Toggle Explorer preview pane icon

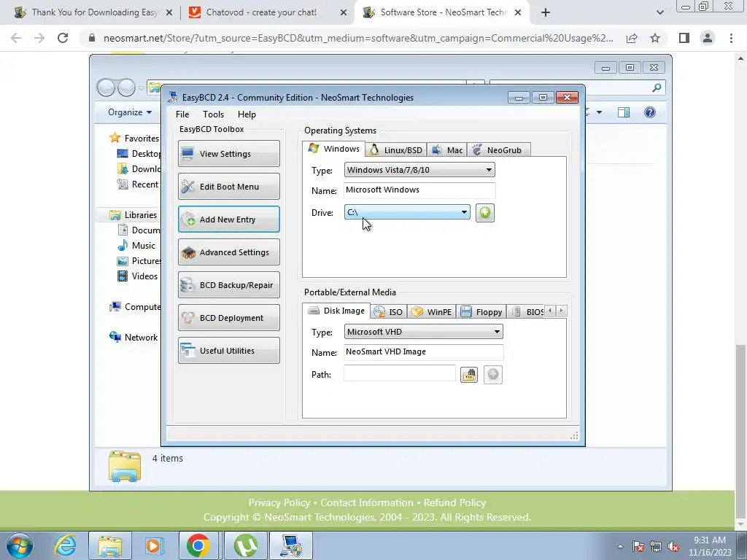[623, 112]
